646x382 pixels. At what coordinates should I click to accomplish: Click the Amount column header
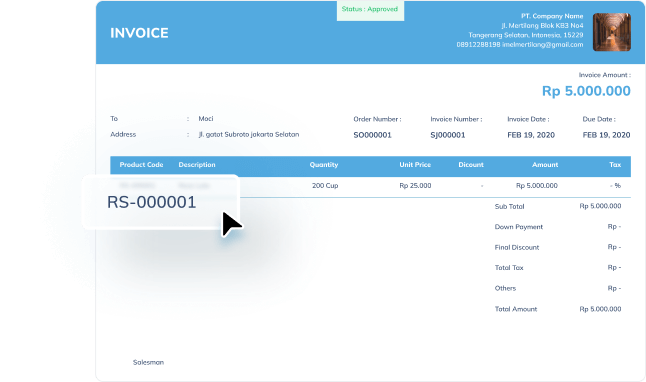pyautogui.click(x=545, y=164)
